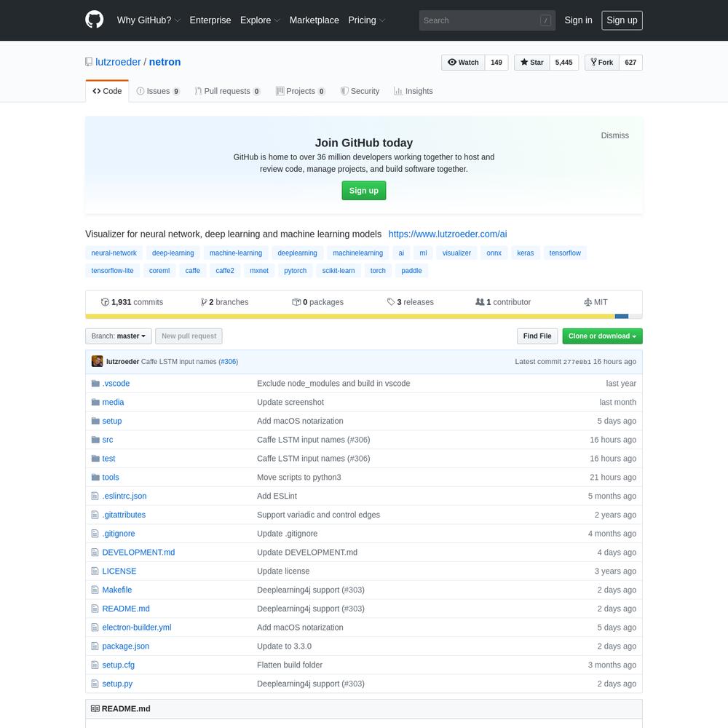Click the .vscode folder icon
Viewport: 728px width, 728px height.
95,384
